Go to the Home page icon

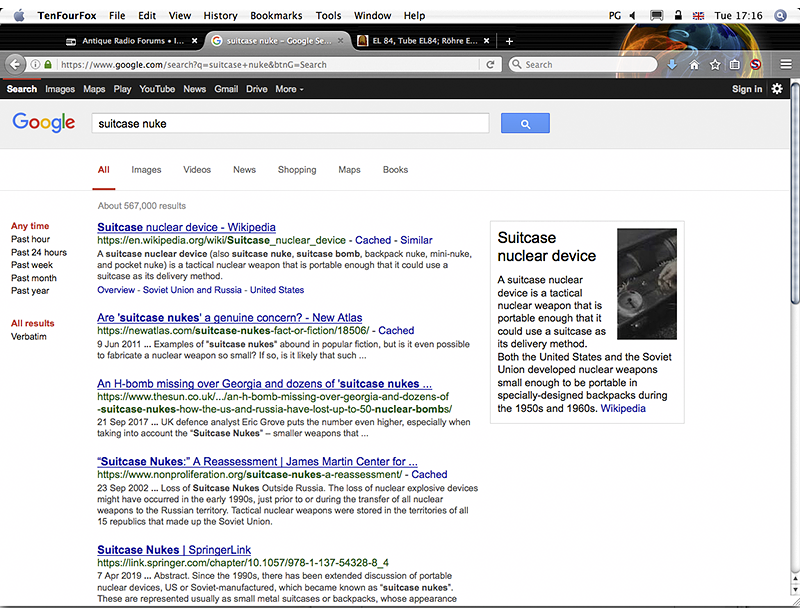(694, 64)
